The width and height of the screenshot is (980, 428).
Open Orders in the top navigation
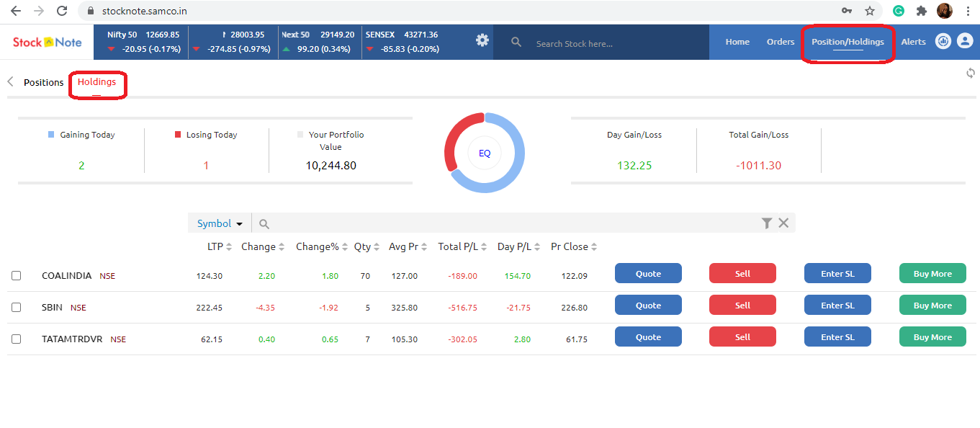[781, 42]
